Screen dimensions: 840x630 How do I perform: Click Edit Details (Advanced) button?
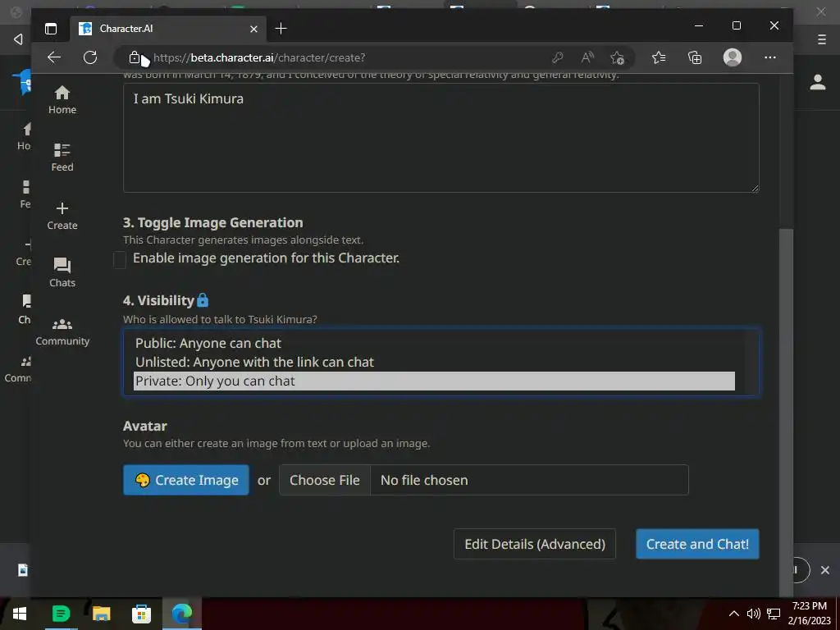[535, 545]
